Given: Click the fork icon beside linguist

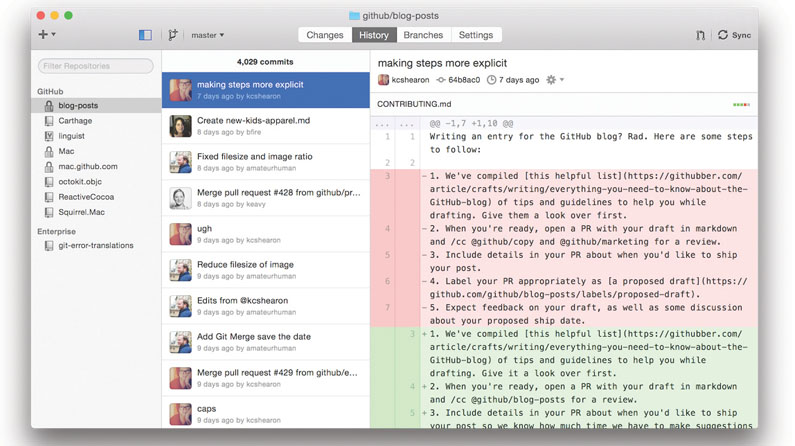Looking at the screenshot, I should click(x=49, y=136).
